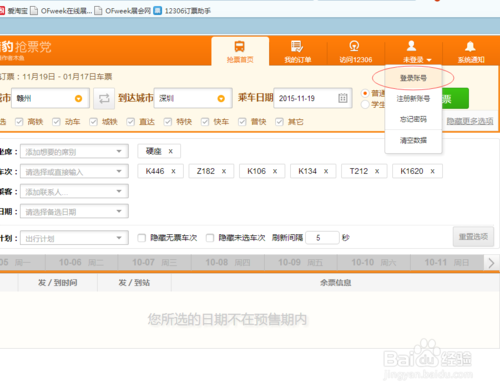The height and width of the screenshot is (392, 500).
Task: Open the 未登录 account menu
Action: point(413,51)
